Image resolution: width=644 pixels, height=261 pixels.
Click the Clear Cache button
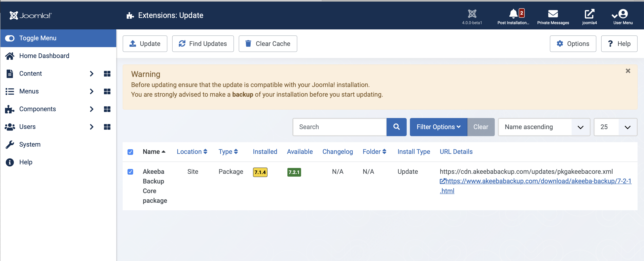pos(268,44)
